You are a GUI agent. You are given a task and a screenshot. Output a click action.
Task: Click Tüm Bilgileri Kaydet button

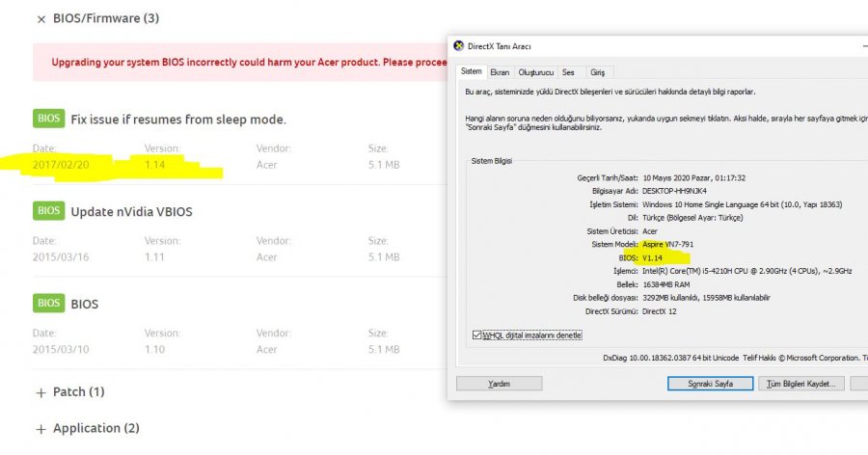click(801, 384)
